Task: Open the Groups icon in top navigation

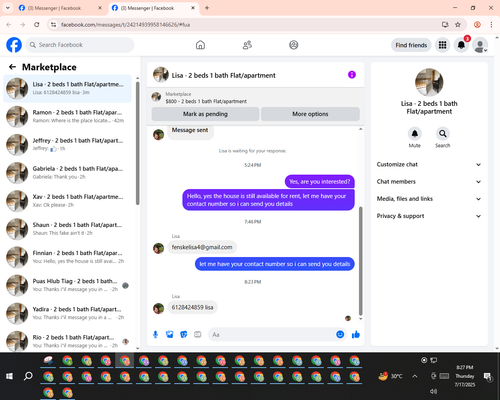Action: [x=294, y=45]
